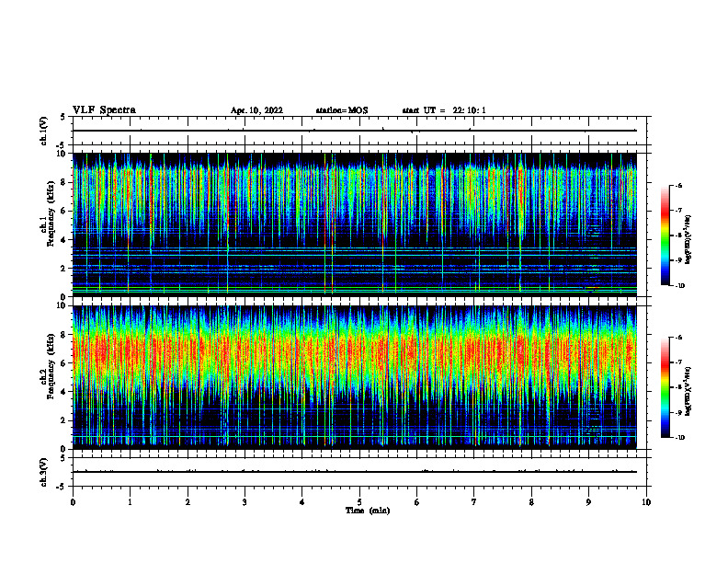Click the ch.2 "Frequency (kHz)" axis label
Image resolution: width=728 pixels, height=563 pixels.
coord(51,366)
